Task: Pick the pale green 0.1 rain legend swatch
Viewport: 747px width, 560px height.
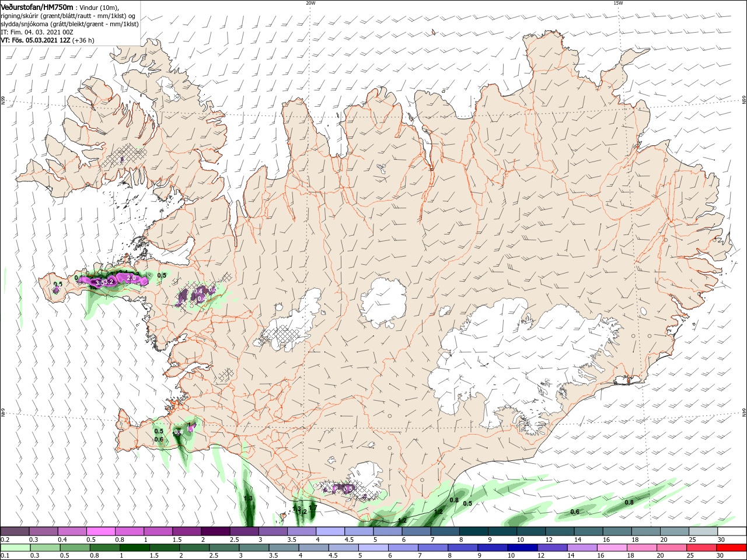Action: coord(15,548)
